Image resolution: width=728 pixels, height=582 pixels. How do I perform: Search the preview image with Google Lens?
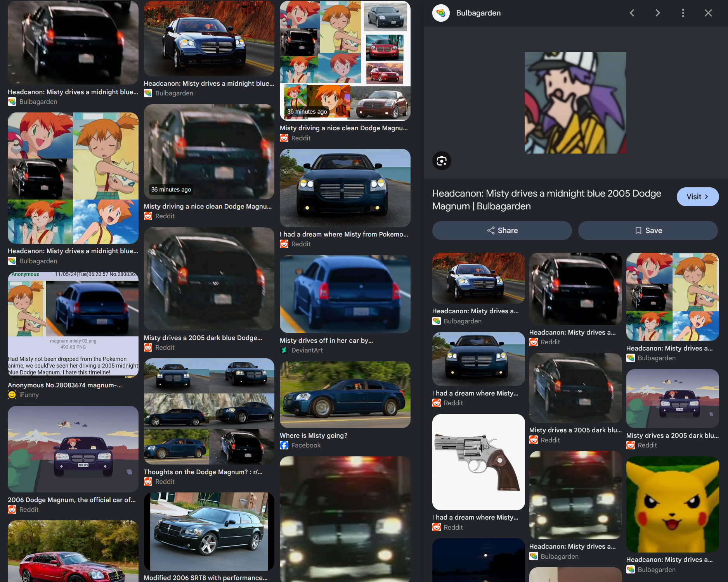(x=442, y=161)
